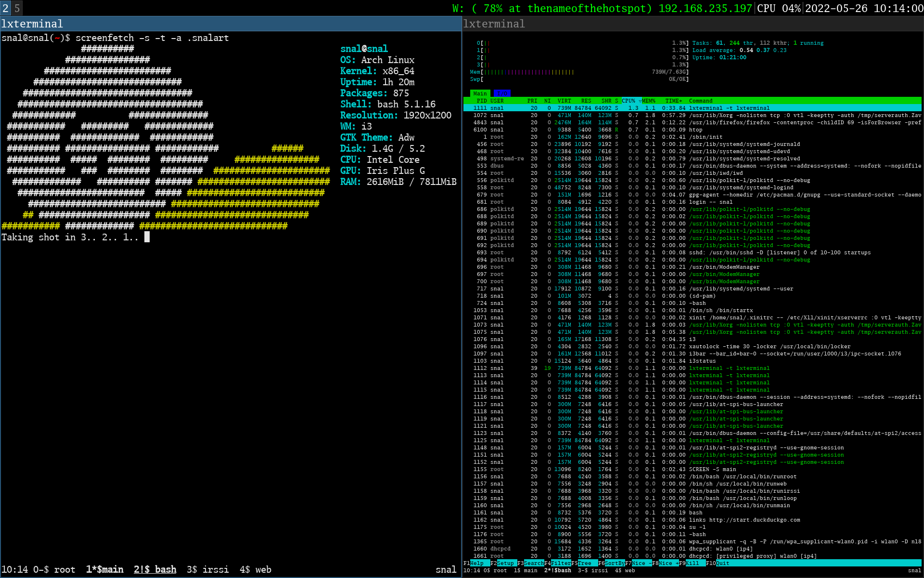Quit htop with F10Quit
Viewport: 924px width, 578px height.
pyautogui.click(x=717, y=563)
